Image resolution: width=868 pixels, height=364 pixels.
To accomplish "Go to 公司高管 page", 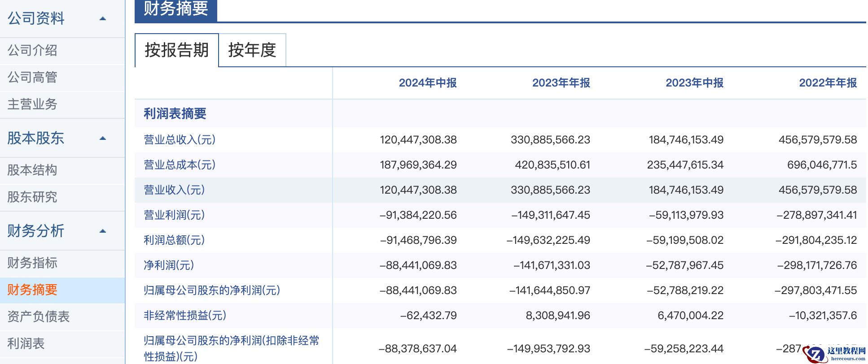I will (32, 78).
